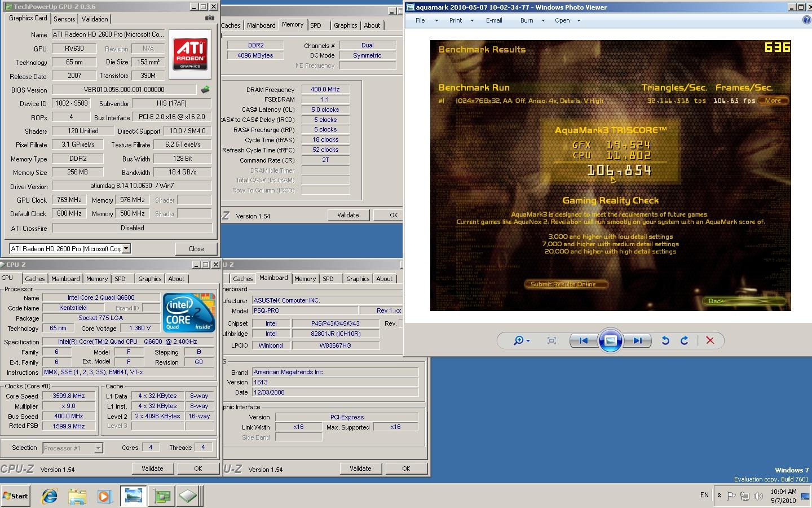Click ATI CrossFire field showing Disabled
This screenshot has width=812, height=508.
132,228
